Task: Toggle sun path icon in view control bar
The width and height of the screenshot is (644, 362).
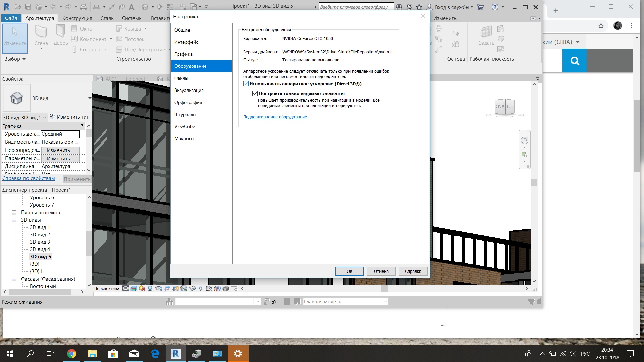Action: coord(142,288)
